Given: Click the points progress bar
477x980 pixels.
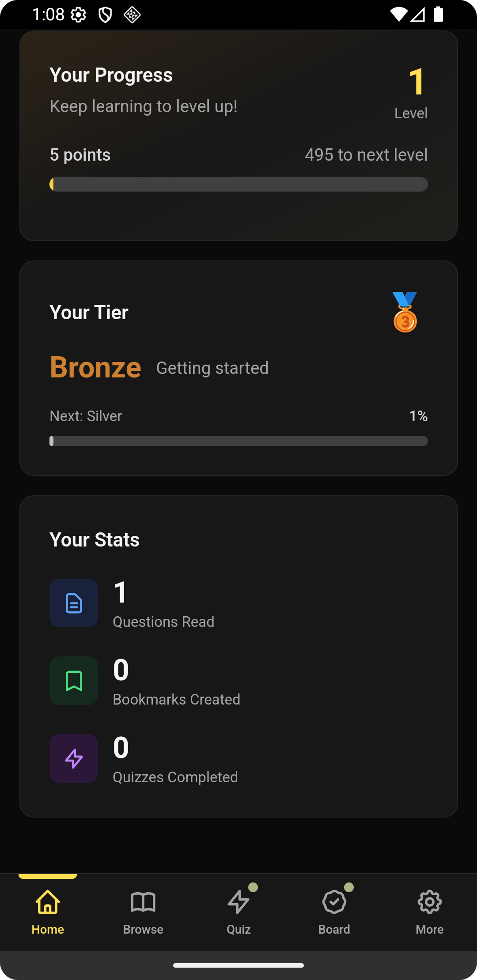Looking at the screenshot, I should [x=238, y=184].
